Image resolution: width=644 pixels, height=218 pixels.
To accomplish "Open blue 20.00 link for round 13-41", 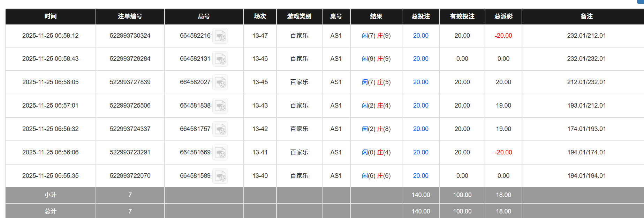I will [x=421, y=152].
